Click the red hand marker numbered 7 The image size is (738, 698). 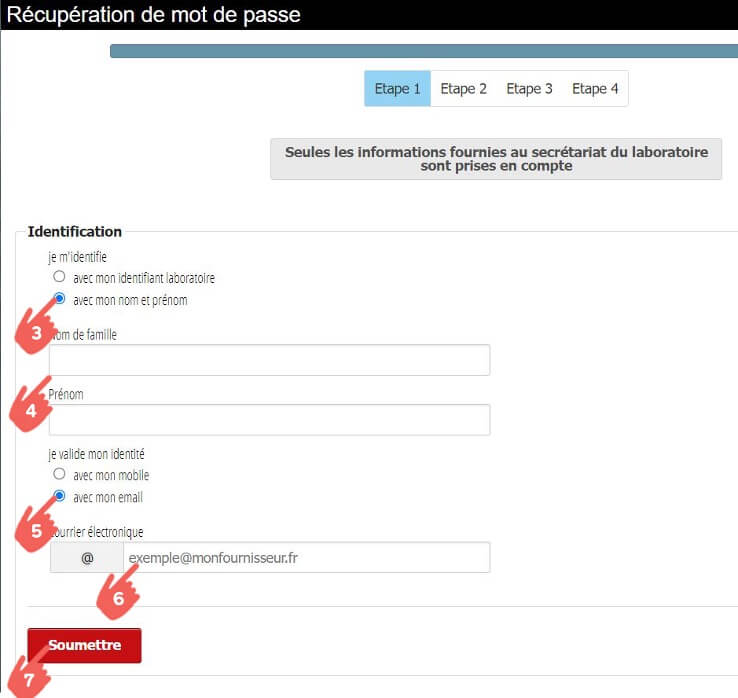[x=28, y=676]
